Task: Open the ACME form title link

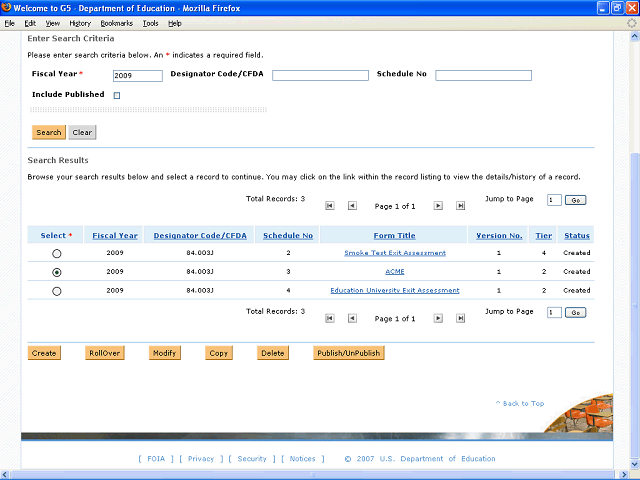Action: pyautogui.click(x=394, y=272)
